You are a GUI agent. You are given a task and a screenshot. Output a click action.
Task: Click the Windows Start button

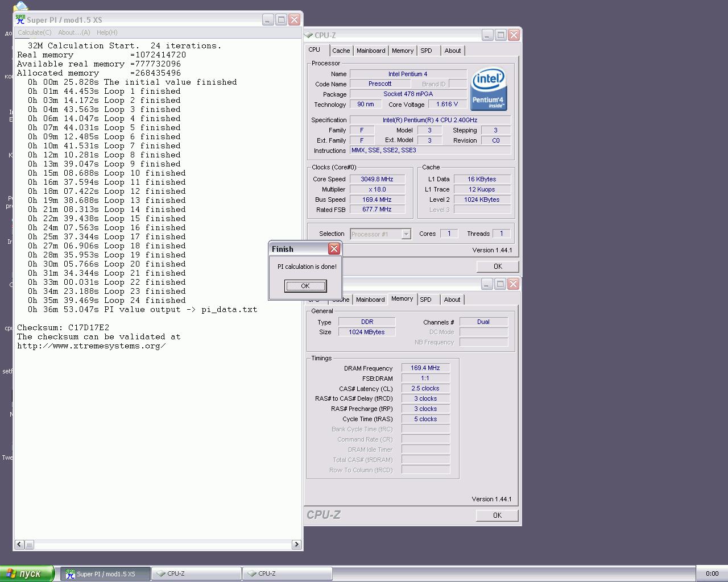pyautogui.click(x=27, y=573)
